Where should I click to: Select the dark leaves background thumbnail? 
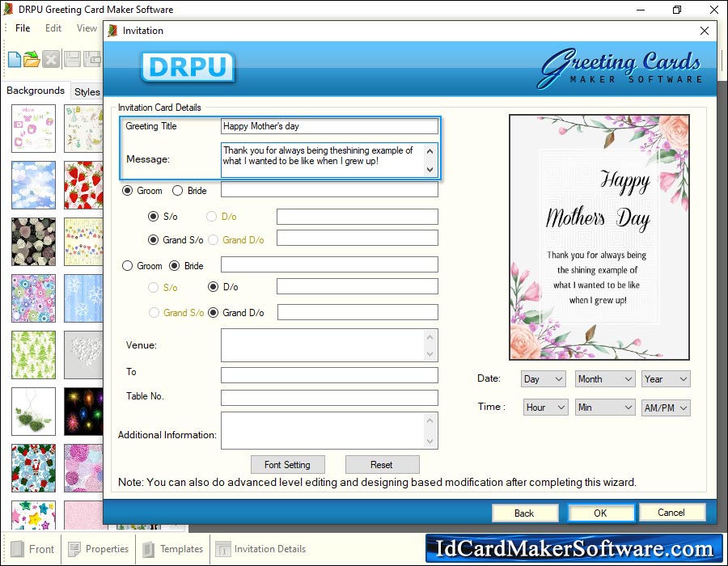click(33, 242)
